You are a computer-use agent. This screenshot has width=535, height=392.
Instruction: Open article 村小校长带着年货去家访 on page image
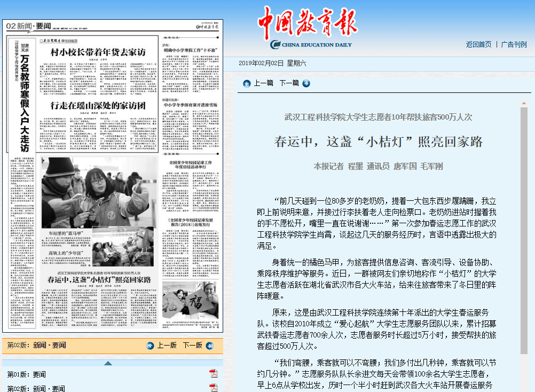click(x=98, y=52)
